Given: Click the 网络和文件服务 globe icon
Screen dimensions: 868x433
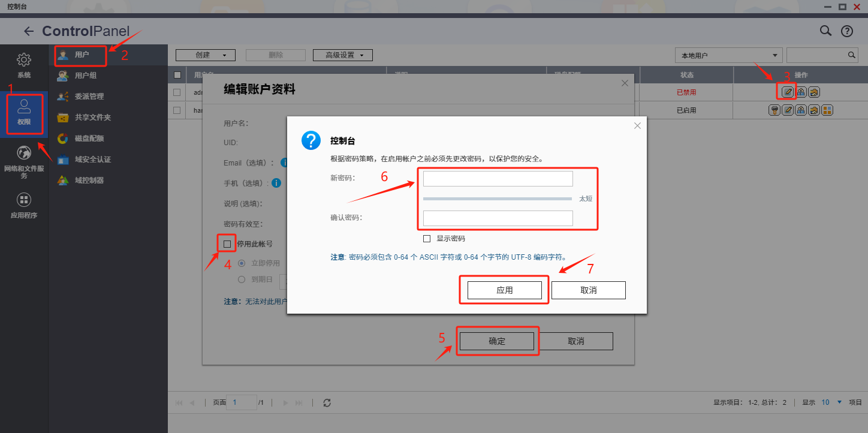Looking at the screenshot, I should coord(24,153).
